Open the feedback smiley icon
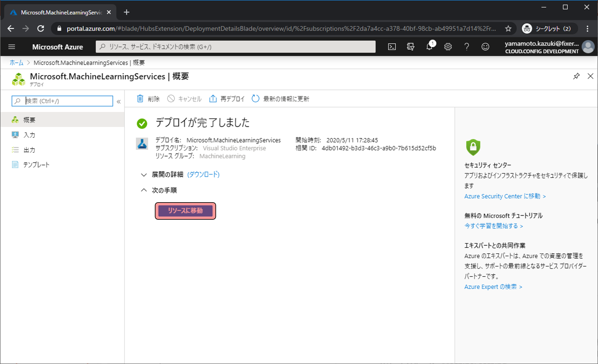This screenshot has height=364, width=598. (x=485, y=47)
